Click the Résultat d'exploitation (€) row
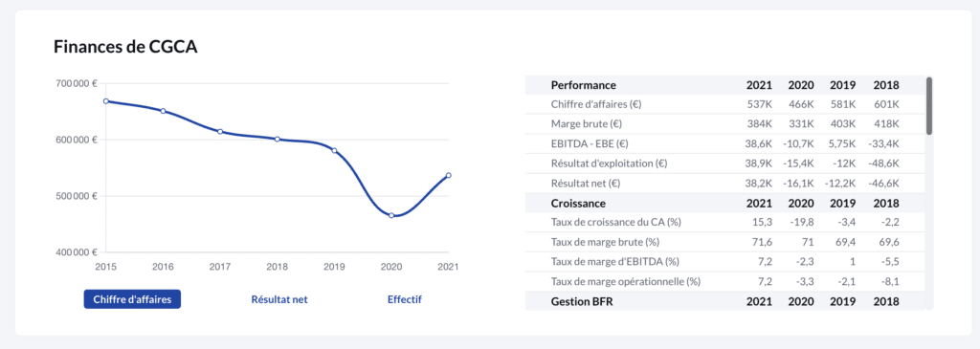This screenshot has width=980, height=349. 725,164
